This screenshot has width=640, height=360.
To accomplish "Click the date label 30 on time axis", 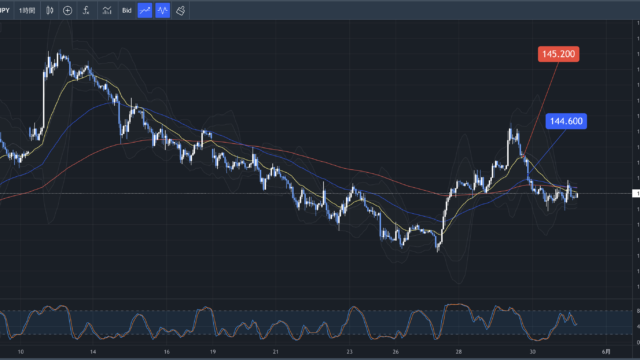I will (532, 351).
